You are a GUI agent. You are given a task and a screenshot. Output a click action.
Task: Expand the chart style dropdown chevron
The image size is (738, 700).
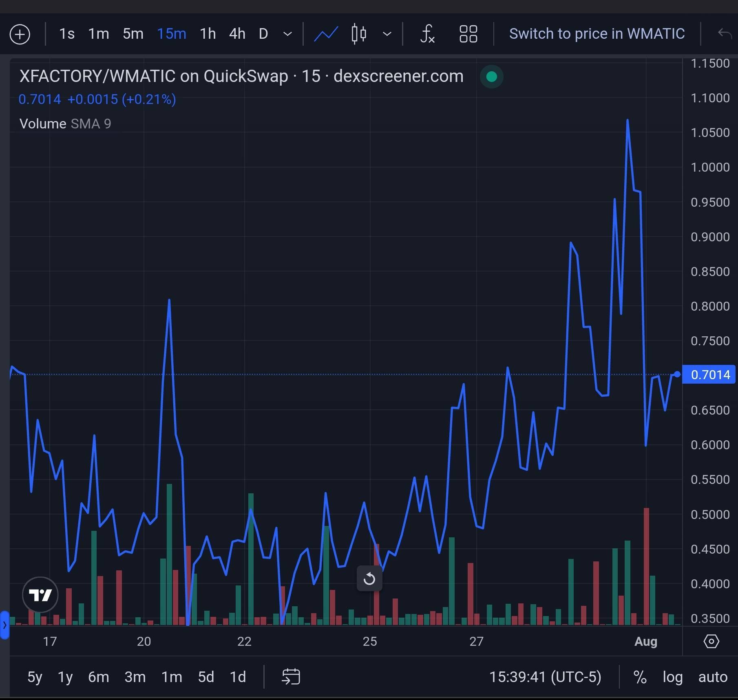pos(387,34)
